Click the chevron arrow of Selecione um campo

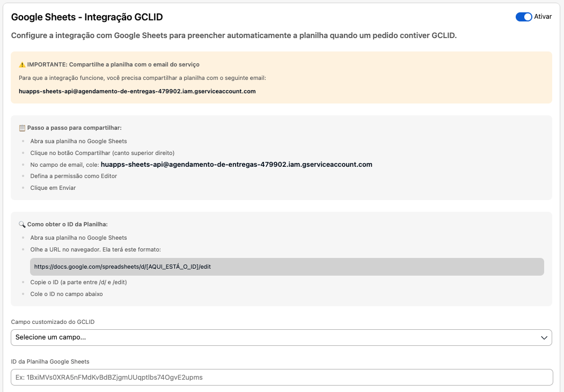(x=544, y=338)
